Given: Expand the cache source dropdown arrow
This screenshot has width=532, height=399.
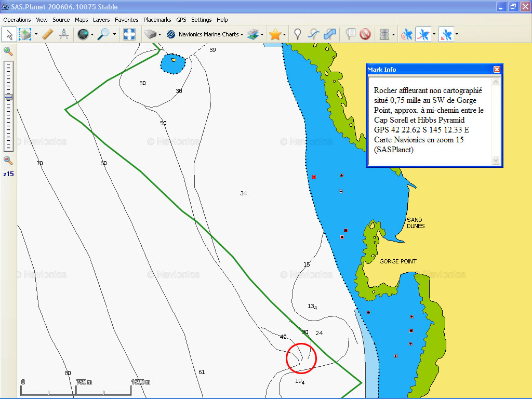Looking at the screenshot, I should click(160, 34).
